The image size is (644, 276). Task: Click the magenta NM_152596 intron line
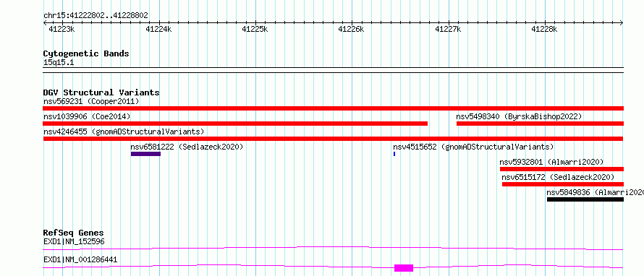(x=333, y=248)
